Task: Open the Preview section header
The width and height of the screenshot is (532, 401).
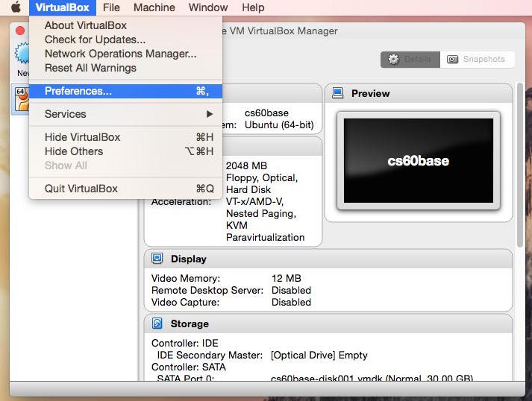Action: [419, 94]
